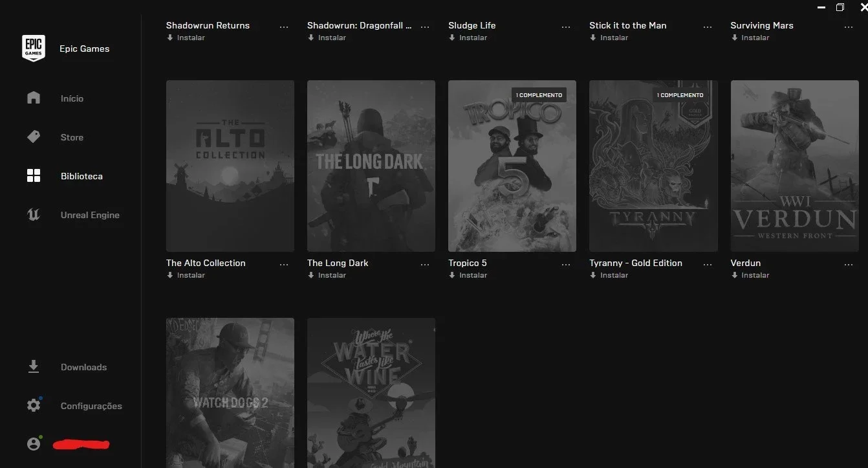Click the Downloads arrow icon
Image resolution: width=868 pixels, height=468 pixels.
[34, 367]
